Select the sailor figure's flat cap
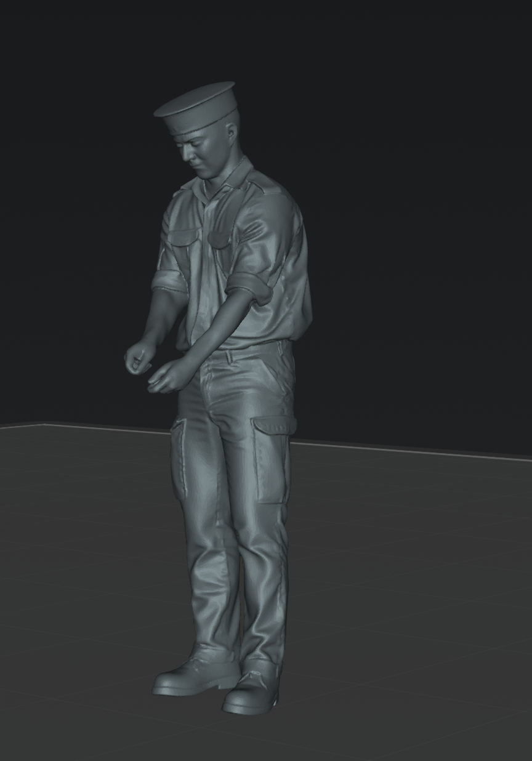Image resolution: width=532 pixels, height=761 pixels. click(x=196, y=107)
